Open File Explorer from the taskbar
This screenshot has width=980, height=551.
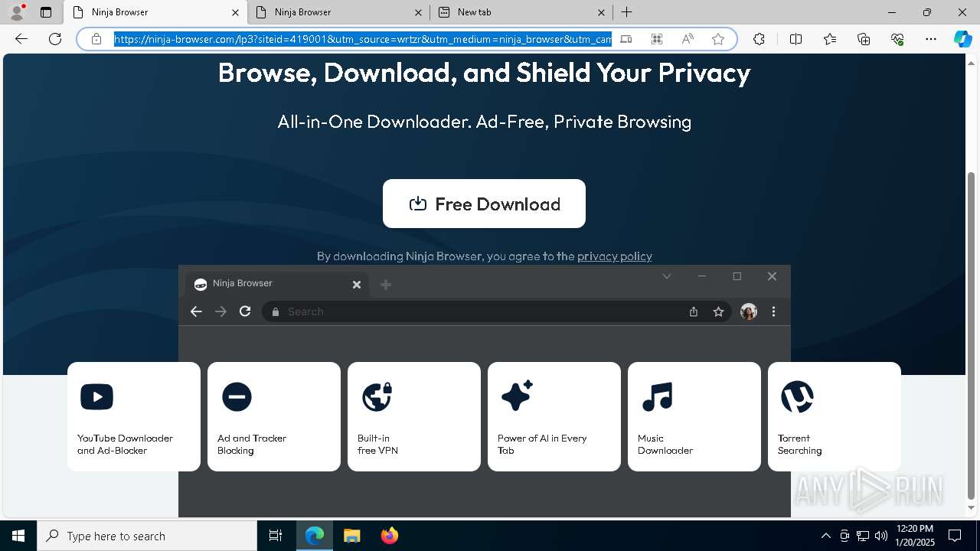(x=351, y=536)
